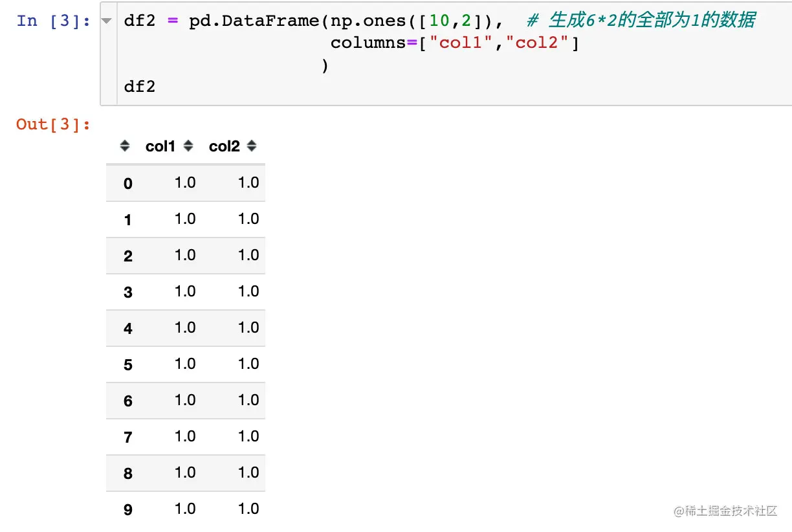Click col2 value in row 7
The height and width of the screenshot is (532, 792).
pyautogui.click(x=248, y=436)
